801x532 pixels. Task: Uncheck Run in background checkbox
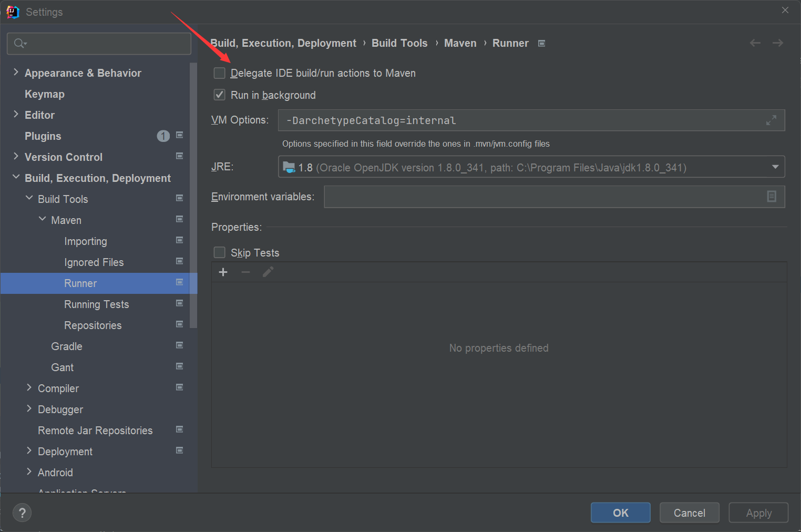220,95
